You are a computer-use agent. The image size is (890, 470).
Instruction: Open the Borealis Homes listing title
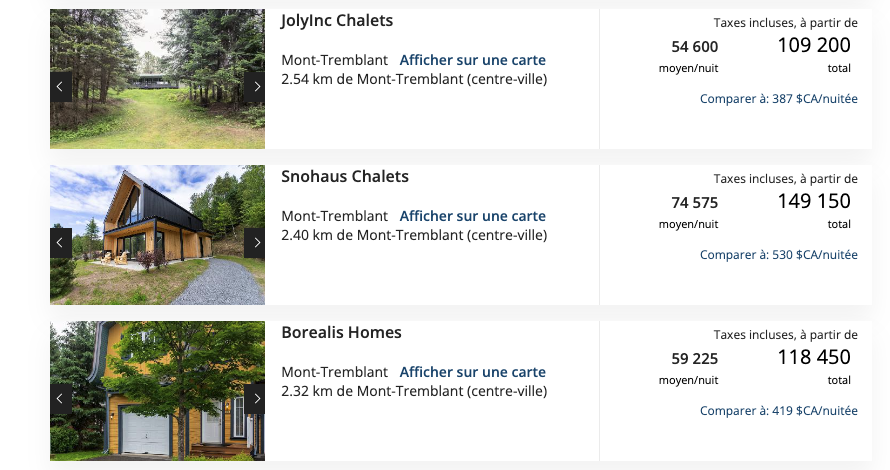(341, 333)
